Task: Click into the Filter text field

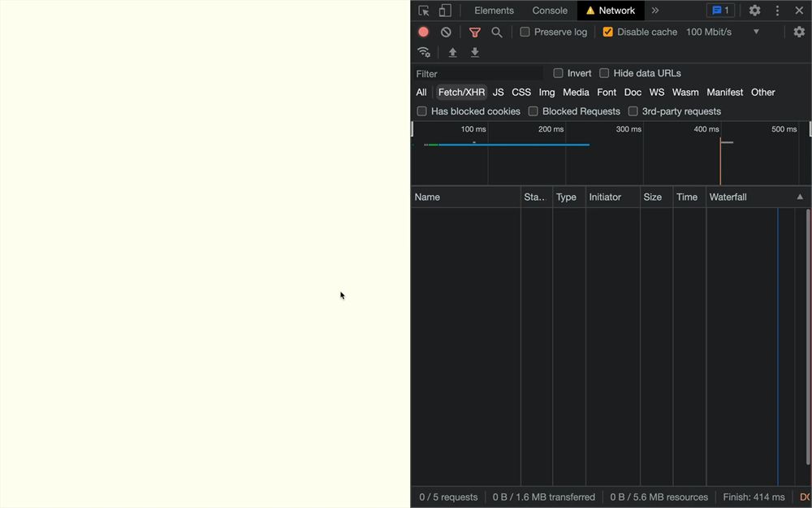Action: click(478, 74)
